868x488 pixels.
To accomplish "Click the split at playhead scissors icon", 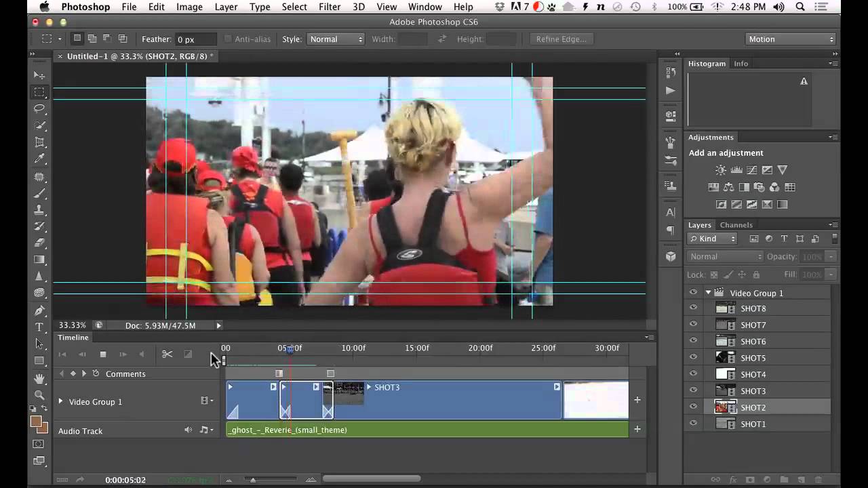I will point(167,354).
